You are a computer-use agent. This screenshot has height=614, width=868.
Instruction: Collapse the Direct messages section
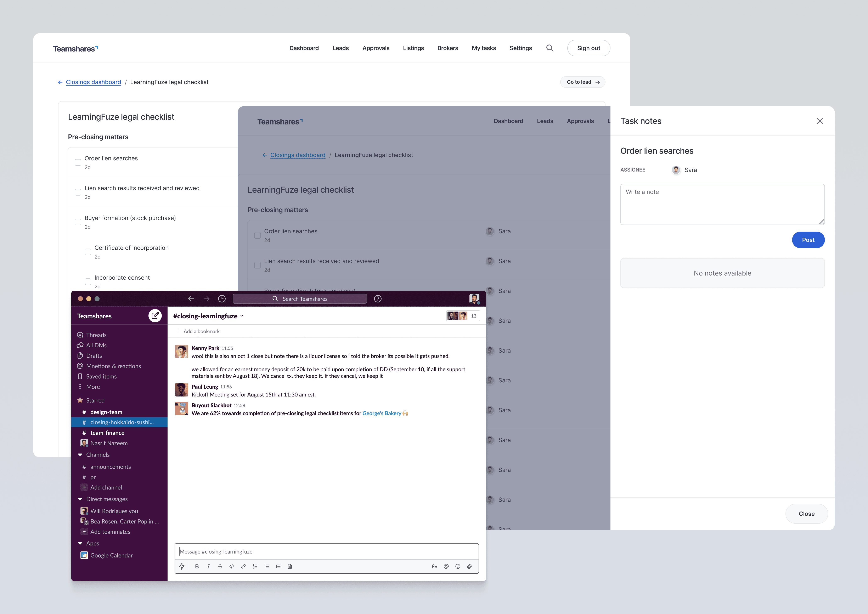(x=80, y=499)
